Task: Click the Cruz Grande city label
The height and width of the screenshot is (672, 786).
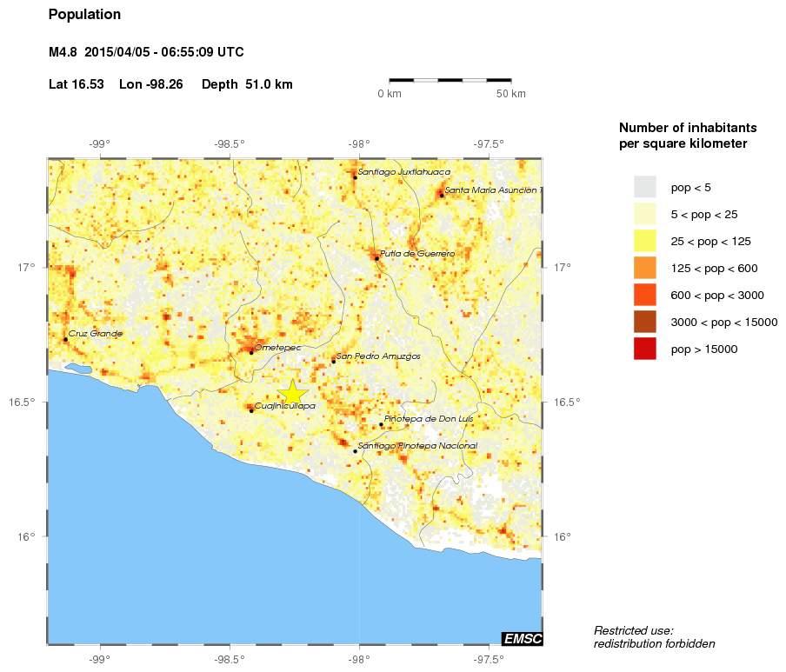Action: point(96,333)
